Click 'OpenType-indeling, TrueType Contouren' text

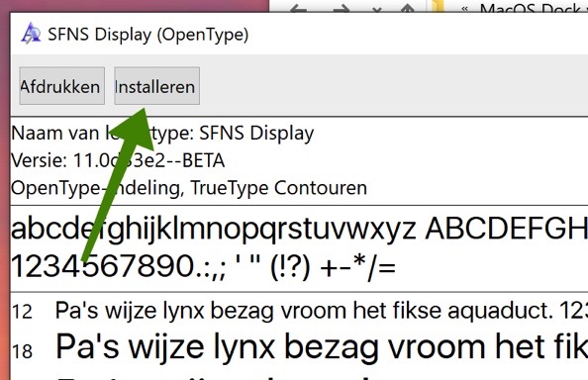pos(189,188)
